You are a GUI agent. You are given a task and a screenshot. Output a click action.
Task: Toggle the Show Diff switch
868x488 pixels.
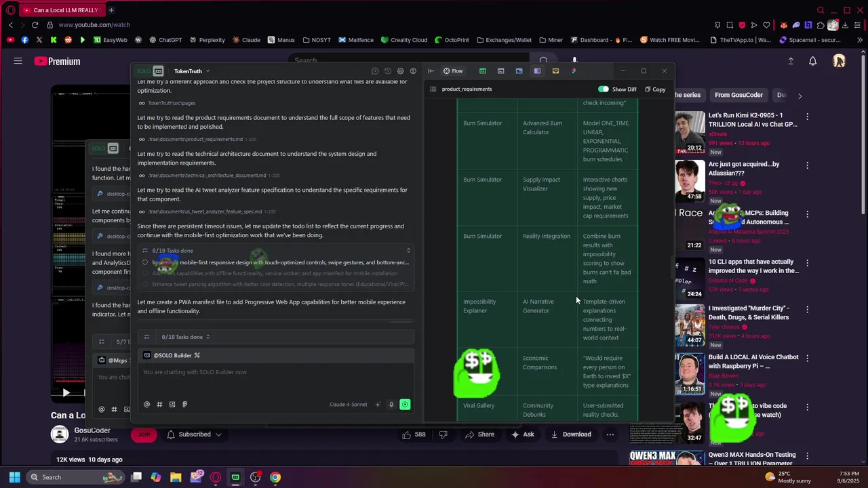603,89
